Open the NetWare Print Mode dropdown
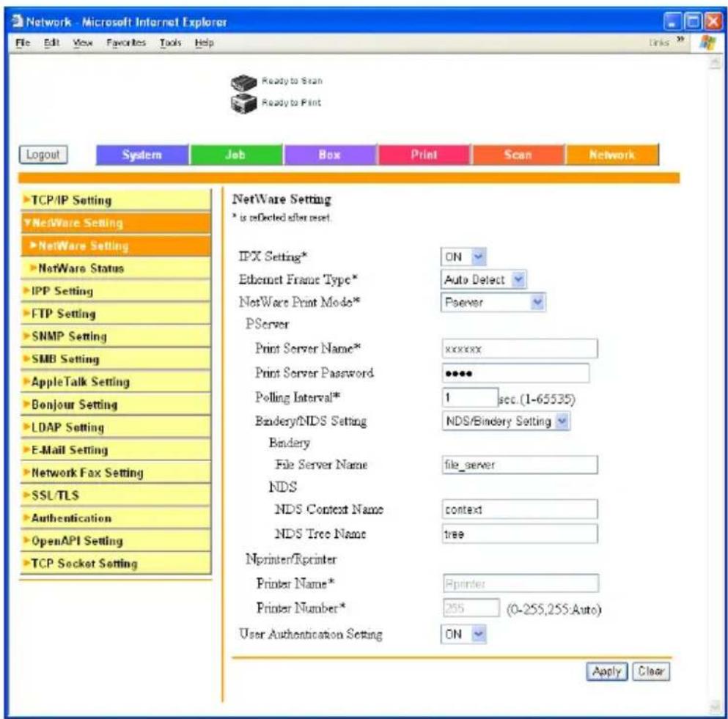Screen dimensions: 728x719 493,302
